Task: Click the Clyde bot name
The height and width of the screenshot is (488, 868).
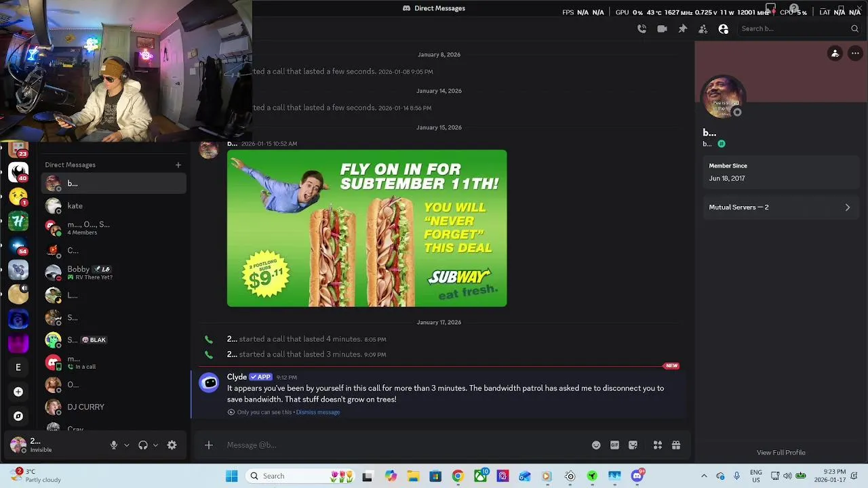Action: point(237,377)
